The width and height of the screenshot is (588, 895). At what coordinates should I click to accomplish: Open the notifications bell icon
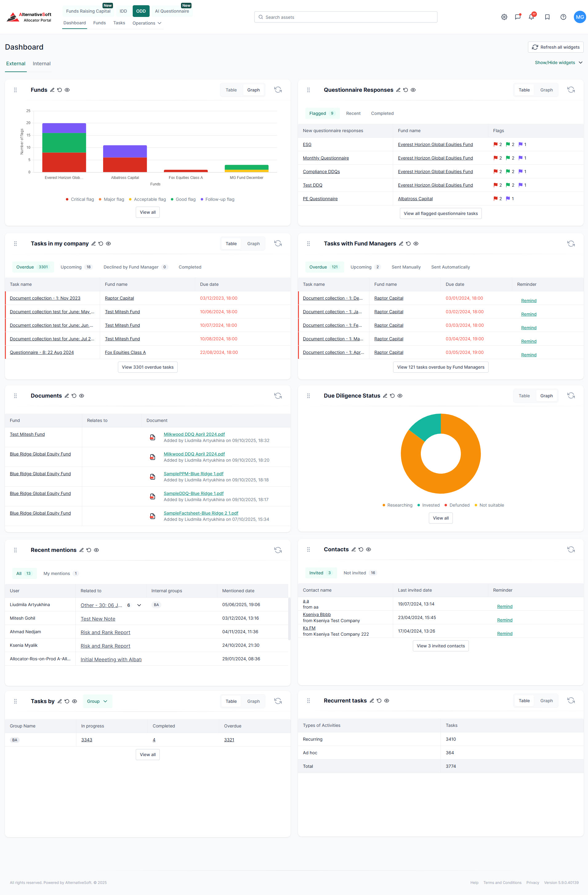point(531,17)
